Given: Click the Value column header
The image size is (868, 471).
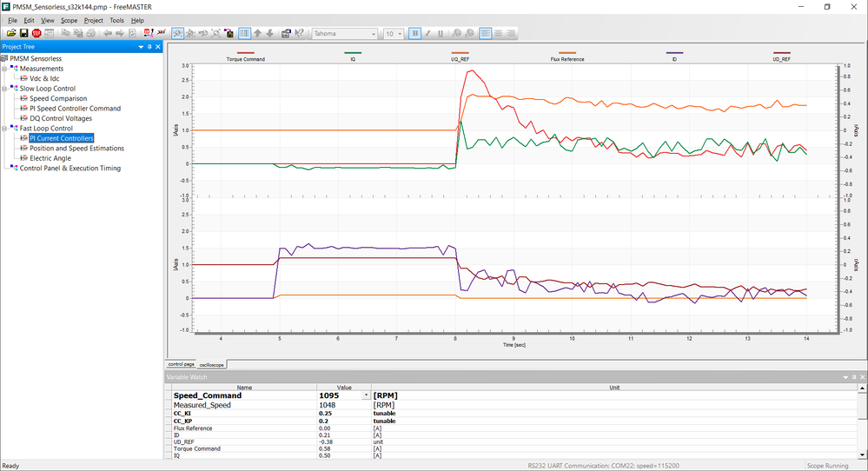Looking at the screenshot, I should [x=344, y=388].
